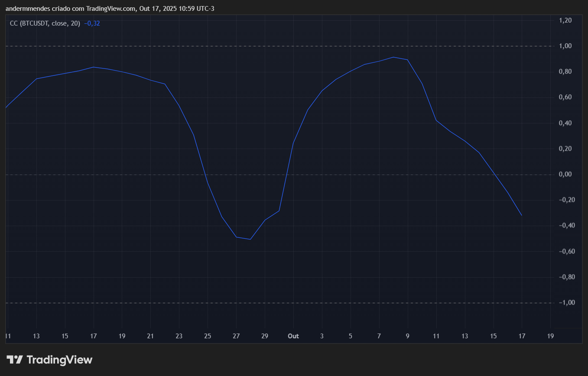This screenshot has height=376, width=588.
Task: Click the −1,00 label on value axis
Action: 565,303
